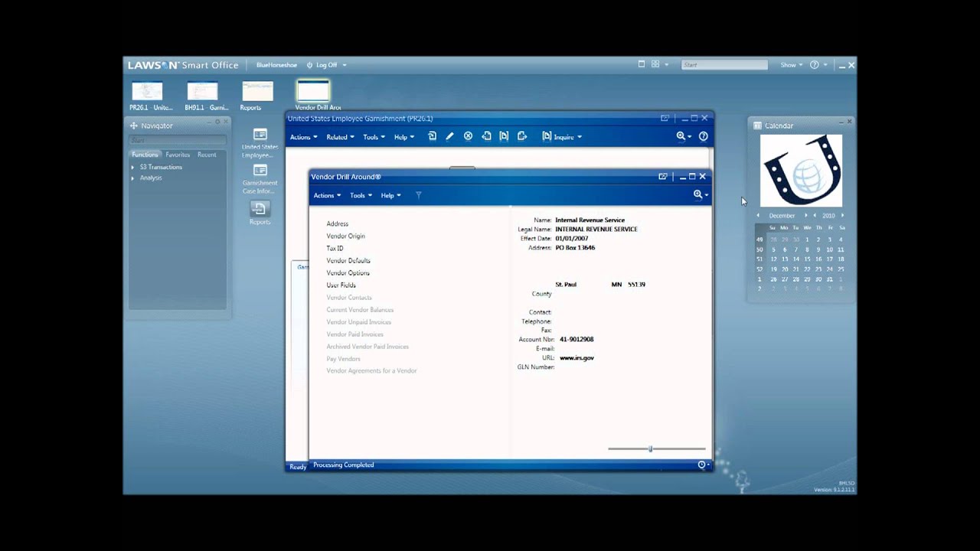The width and height of the screenshot is (980, 551).
Task: Open the Related menu in PR26.1 window
Action: point(340,137)
